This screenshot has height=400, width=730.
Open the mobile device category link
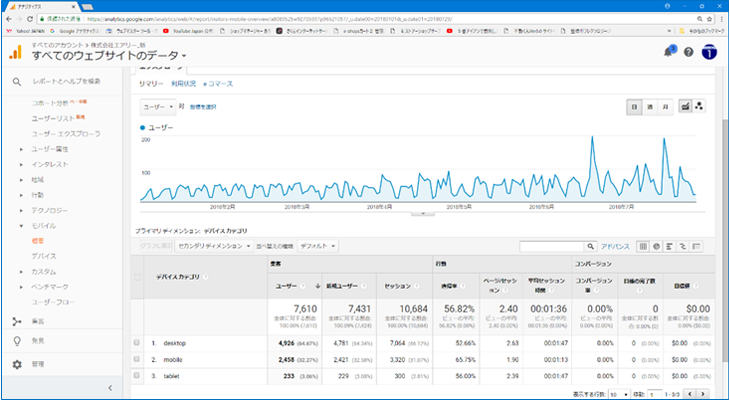tap(173, 359)
